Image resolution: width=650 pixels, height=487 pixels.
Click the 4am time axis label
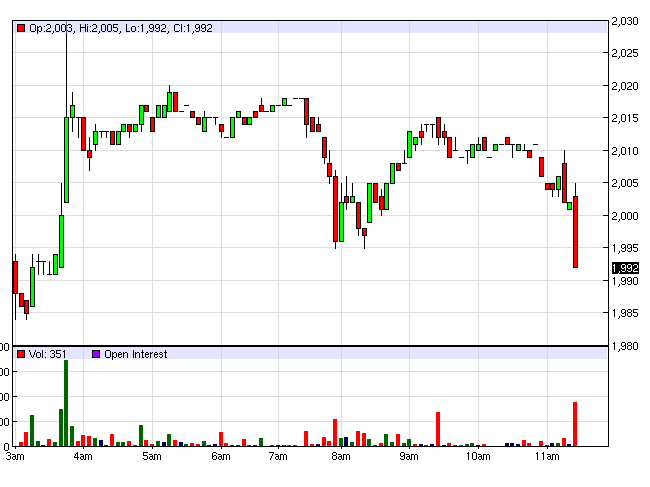(x=83, y=457)
